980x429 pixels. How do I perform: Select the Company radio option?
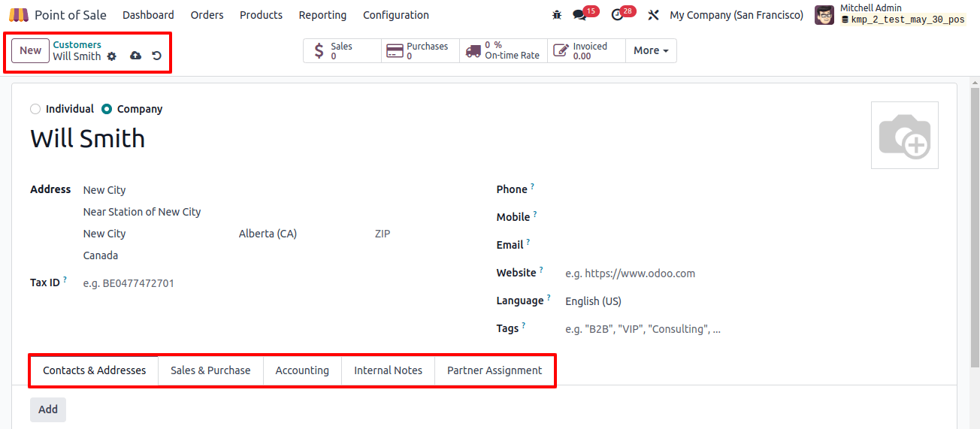pyautogui.click(x=107, y=109)
